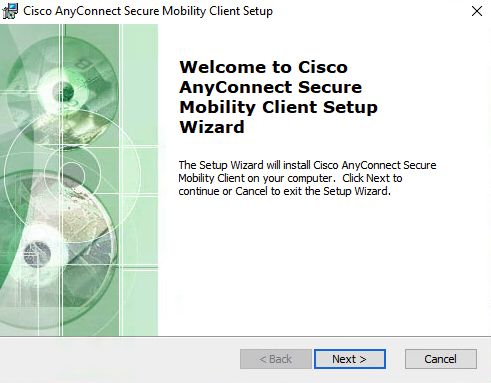Click the concentric circles in the banner center
The height and width of the screenshot is (383, 491).
tap(72, 173)
